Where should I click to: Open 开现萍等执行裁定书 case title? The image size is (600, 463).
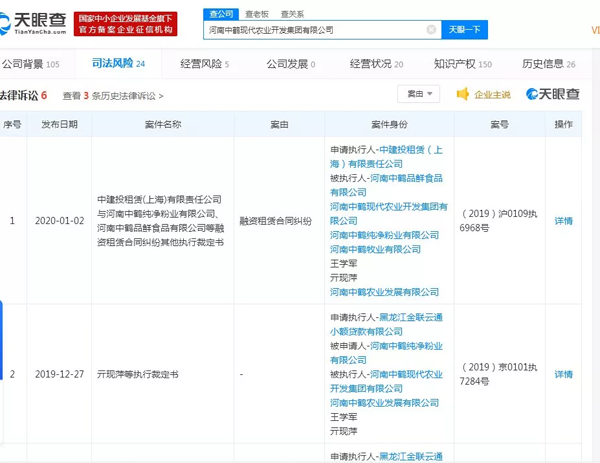137,375
